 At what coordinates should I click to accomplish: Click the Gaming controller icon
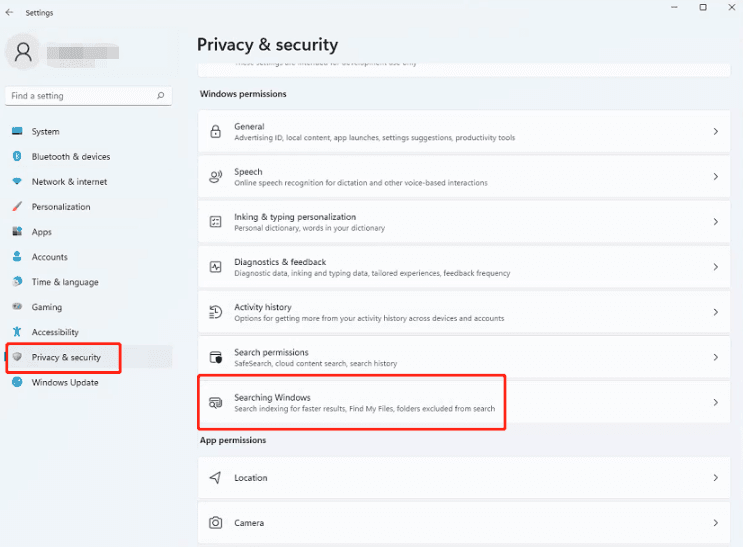[x=17, y=307]
